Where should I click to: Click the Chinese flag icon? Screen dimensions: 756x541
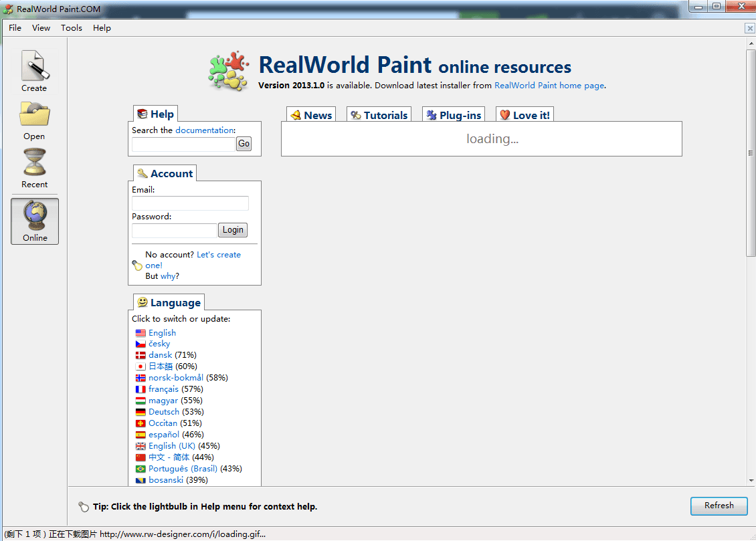(140, 457)
